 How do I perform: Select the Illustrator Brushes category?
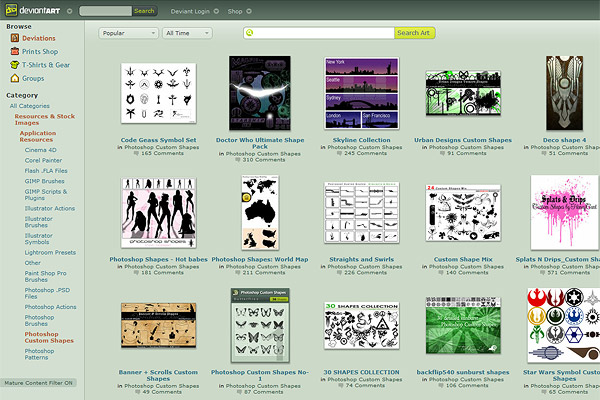(39, 222)
